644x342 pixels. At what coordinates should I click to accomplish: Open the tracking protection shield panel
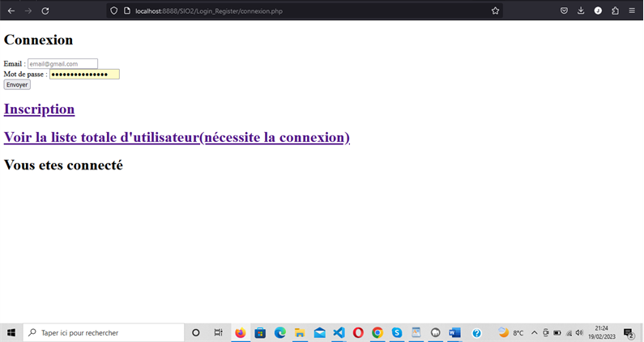coord(113,11)
